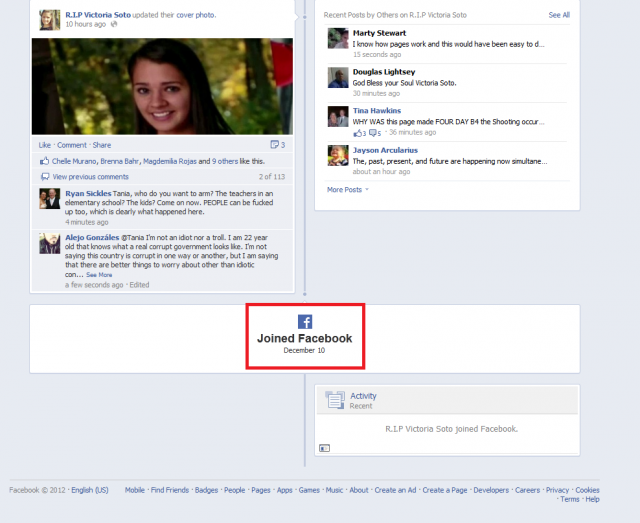Viewport: 640px width, 523px height.
Task: Click the Facebook logo above Joined Facebook
Action: click(x=305, y=322)
